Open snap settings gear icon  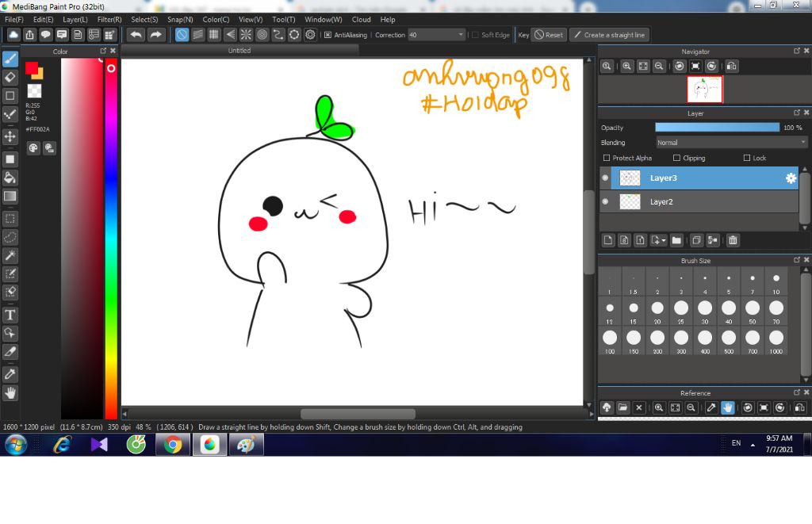click(310, 35)
